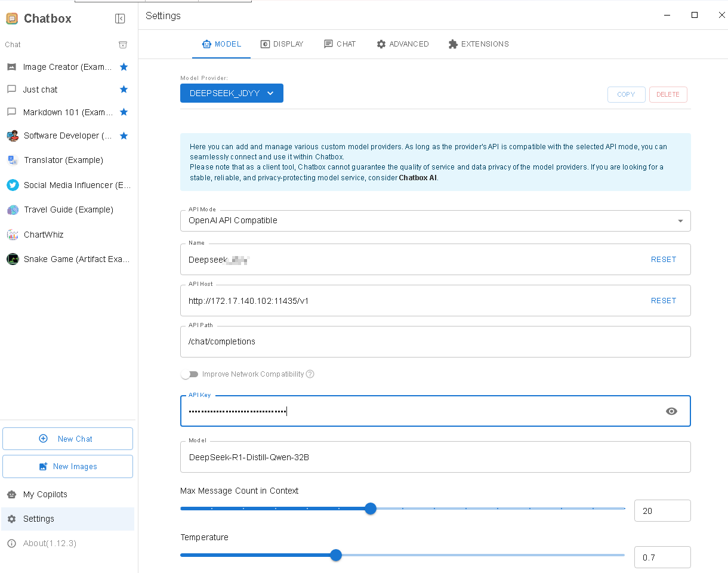Click star beside Software Developer chat
This screenshot has height=573, width=728.
click(x=124, y=135)
